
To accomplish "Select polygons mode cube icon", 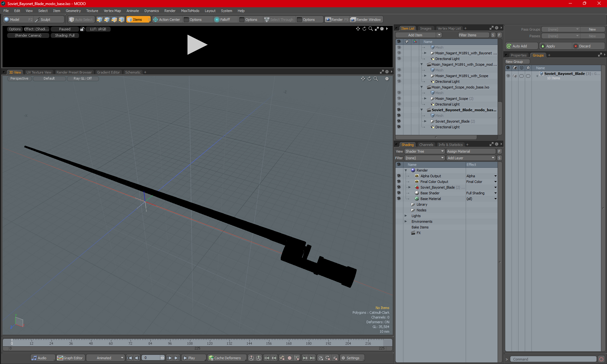I will click(x=114, y=20).
